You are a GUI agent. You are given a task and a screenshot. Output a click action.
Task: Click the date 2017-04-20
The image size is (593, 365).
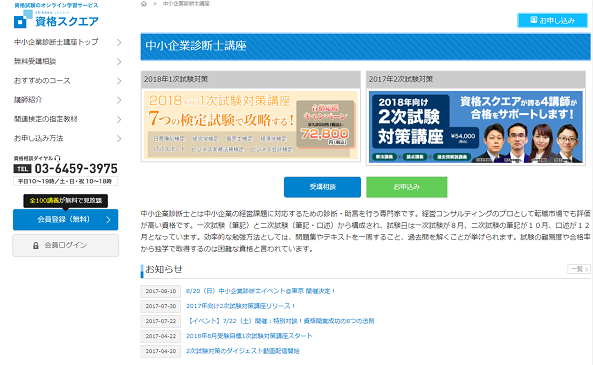(x=161, y=351)
